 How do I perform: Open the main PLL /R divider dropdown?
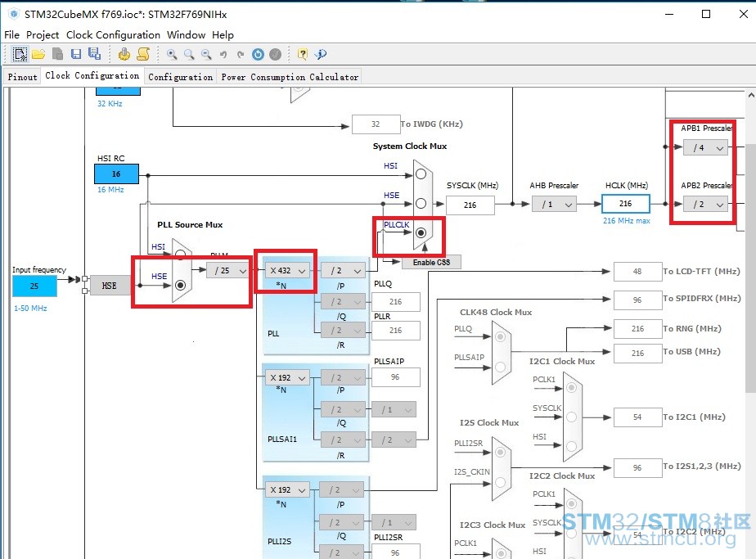344,331
